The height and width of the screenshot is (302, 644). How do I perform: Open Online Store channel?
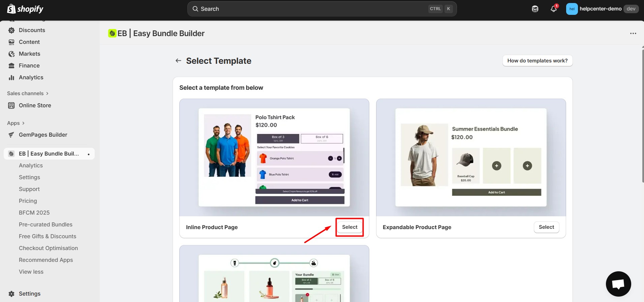tap(35, 106)
